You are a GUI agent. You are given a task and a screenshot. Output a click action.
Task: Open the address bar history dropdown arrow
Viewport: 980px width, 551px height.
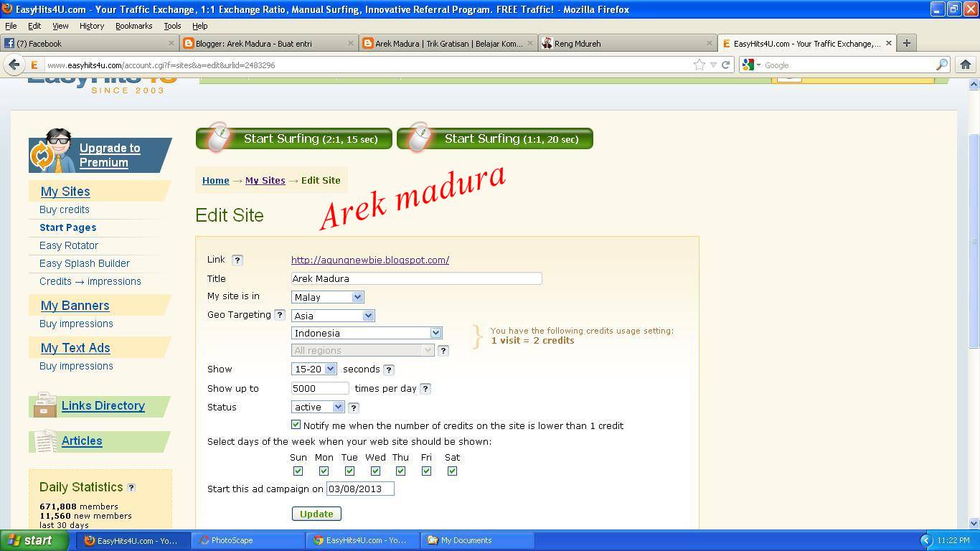(x=713, y=65)
